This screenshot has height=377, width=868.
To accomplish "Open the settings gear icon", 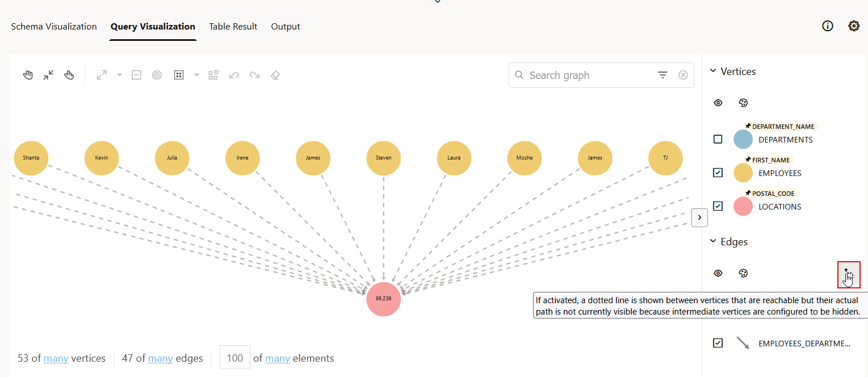I will point(854,26).
